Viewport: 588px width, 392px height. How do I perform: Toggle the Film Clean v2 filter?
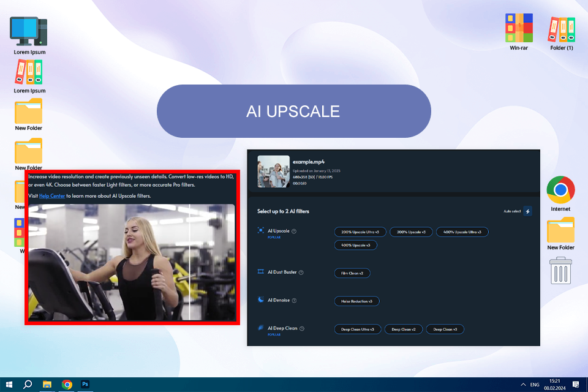pyautogui.click(x=352, y=273)
